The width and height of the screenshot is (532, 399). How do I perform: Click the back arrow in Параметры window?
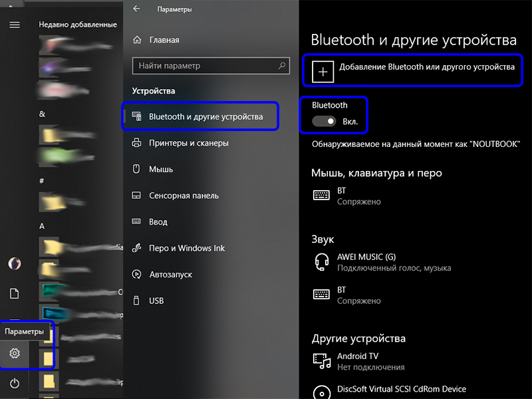pos(137,9)
